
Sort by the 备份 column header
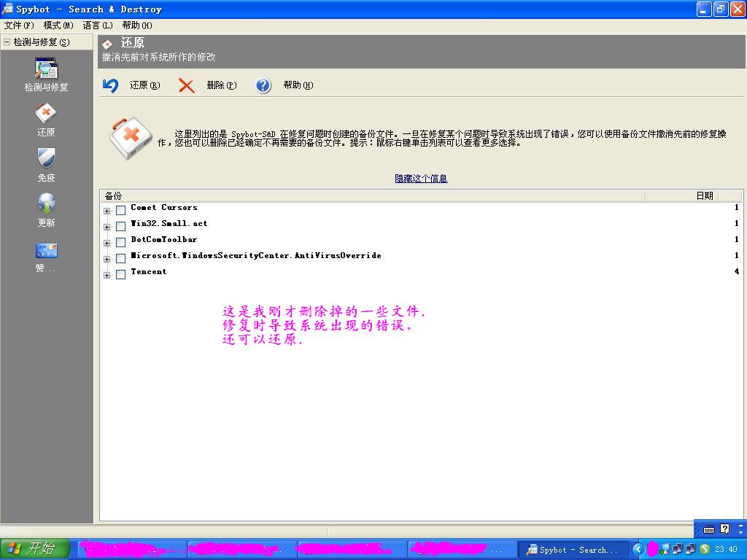coord(372,195)
